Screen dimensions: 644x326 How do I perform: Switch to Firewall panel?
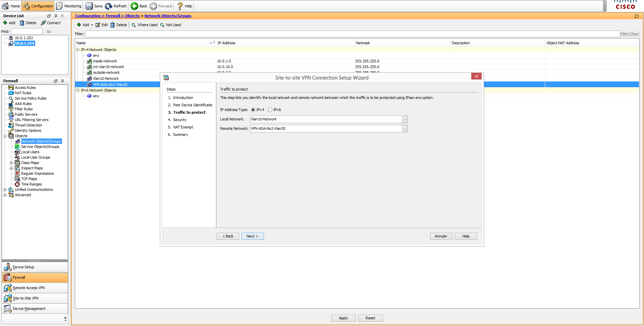click(x=35, y=278)
